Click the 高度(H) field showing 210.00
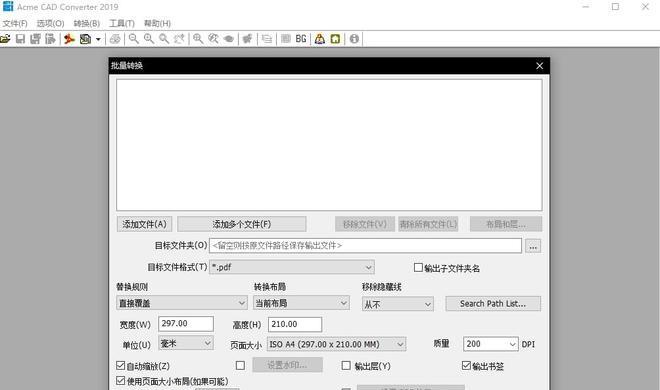The height and width of the screenshot is (390, 660). pos(295,324)
